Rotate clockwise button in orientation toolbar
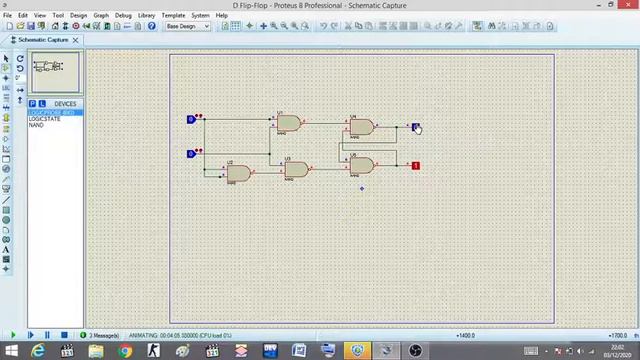 (x=20, y=58)
